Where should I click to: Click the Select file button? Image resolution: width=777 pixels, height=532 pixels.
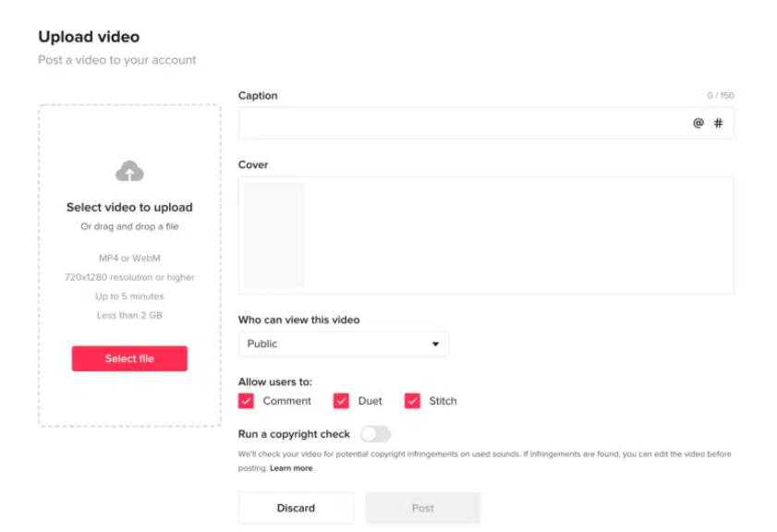(129, 358)
